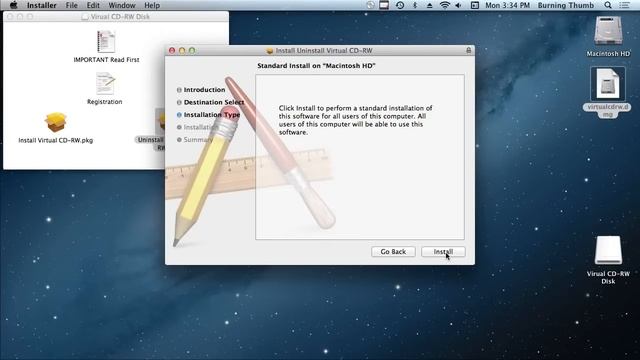Open the File menu
The image size is (640, 360).
point(71,5)
